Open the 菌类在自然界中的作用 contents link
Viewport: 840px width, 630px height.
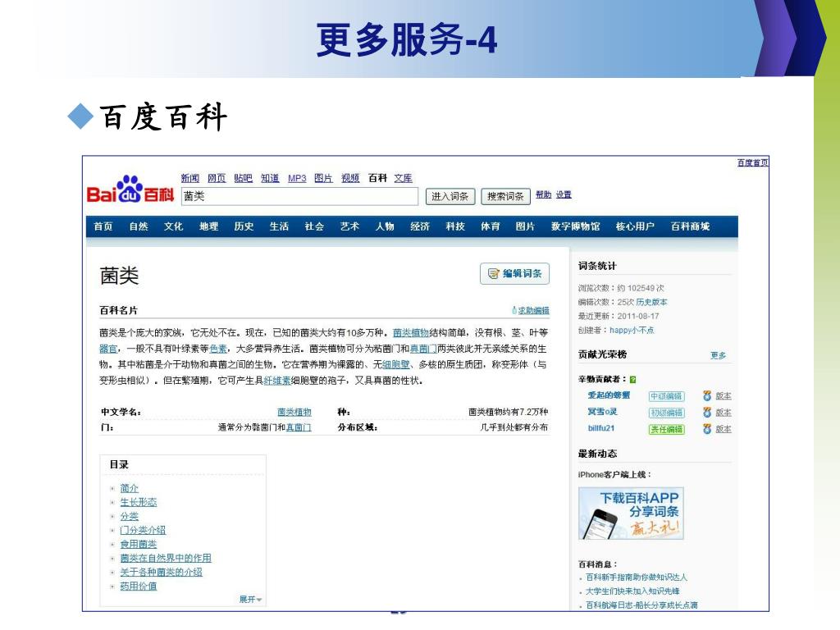click(x=166, y=558)
